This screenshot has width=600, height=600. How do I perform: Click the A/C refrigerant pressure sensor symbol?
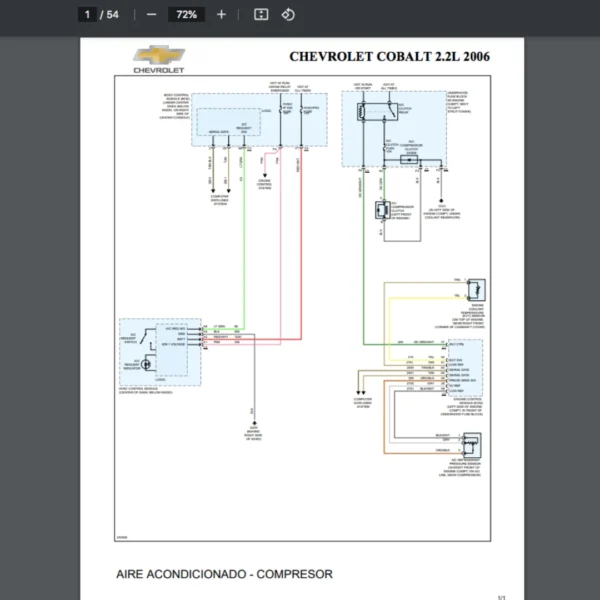point(467,445)
